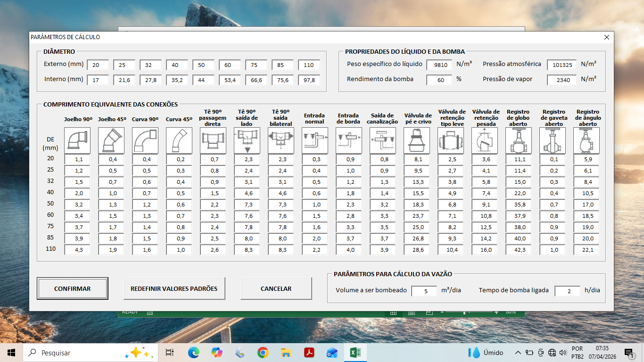Click the Tê 90º passagem direta icon
The height and width of the screenshot is (362, 644).
click(213, 140)
